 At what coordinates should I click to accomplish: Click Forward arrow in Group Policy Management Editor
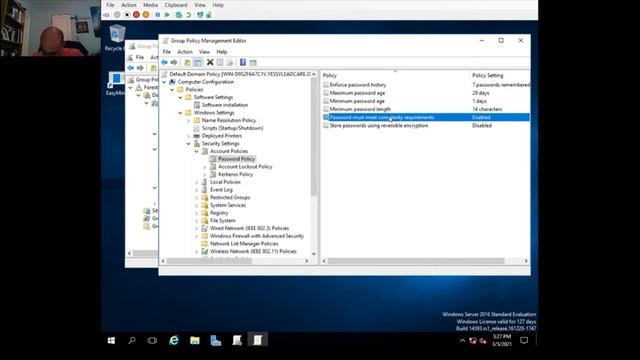(174, 62)
